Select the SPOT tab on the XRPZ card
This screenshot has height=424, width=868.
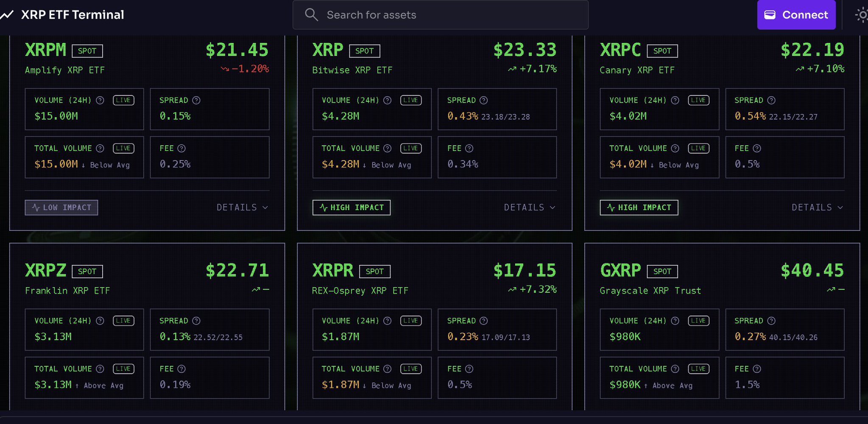point(87,272)
